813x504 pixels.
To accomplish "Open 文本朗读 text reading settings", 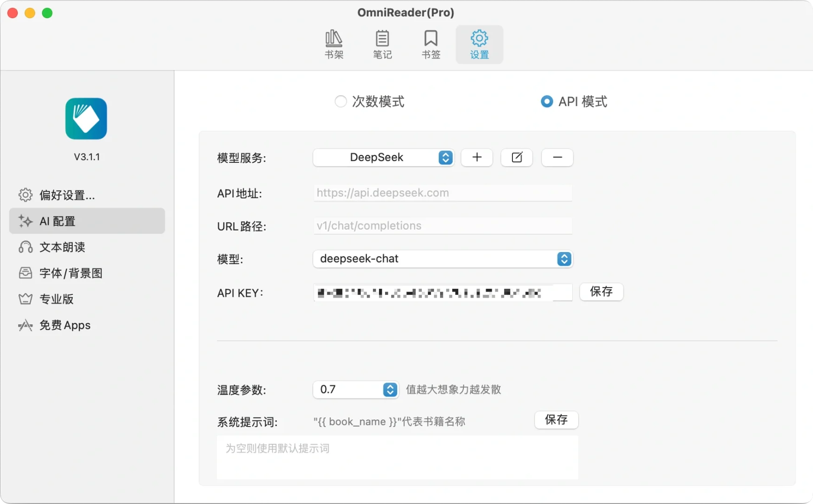I will (87, 247).
